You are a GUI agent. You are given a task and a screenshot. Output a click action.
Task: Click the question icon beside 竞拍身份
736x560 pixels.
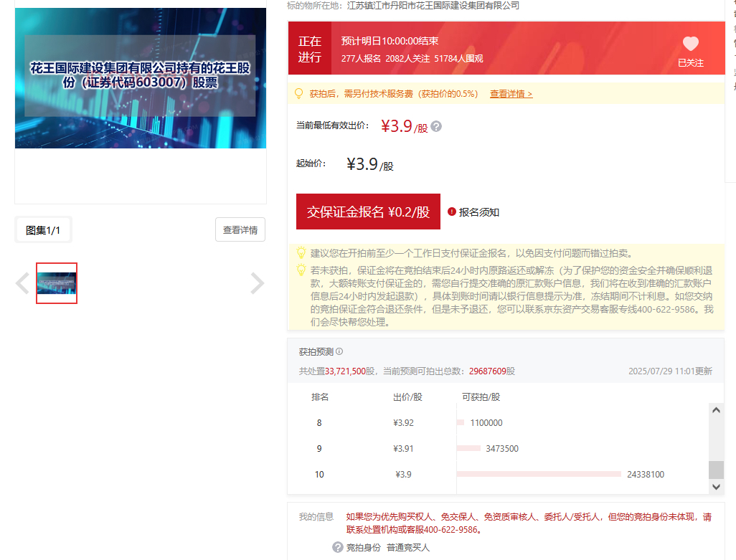tap(337, 547)
